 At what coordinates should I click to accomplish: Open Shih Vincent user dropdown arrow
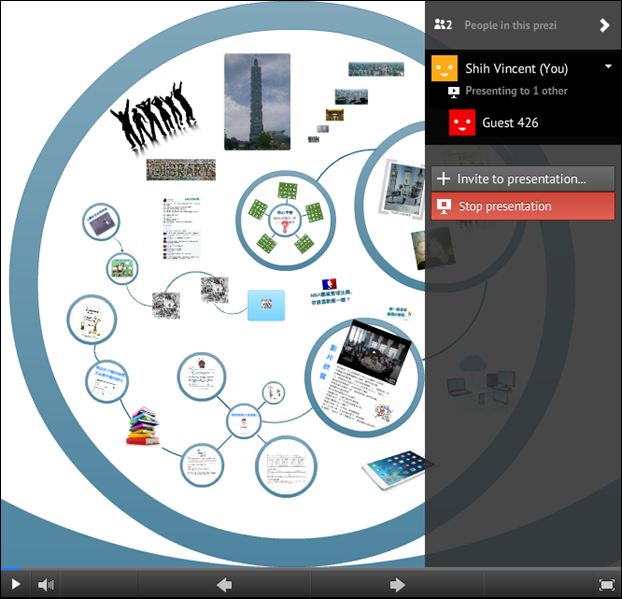608,66
